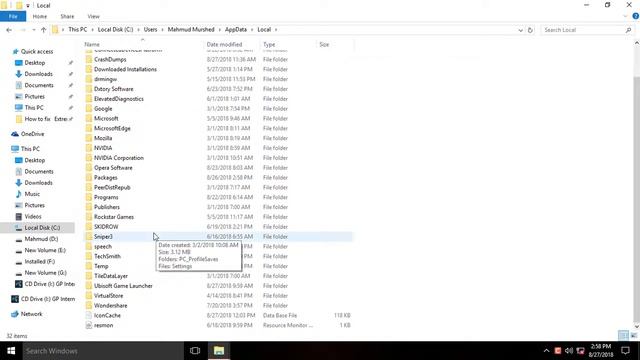Sort by the Type column header
This screenshot has height=360, width=640.
click(x=269, y=44)
